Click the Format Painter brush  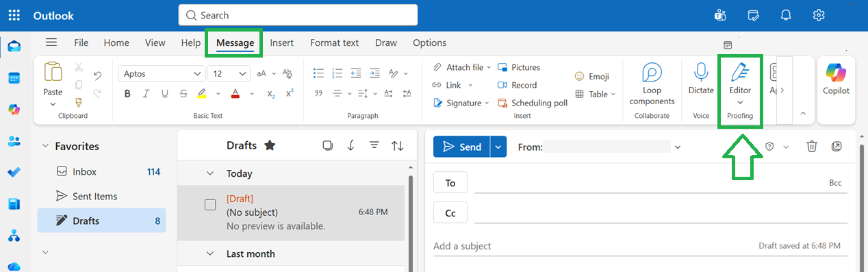click(x=79, y=103)
